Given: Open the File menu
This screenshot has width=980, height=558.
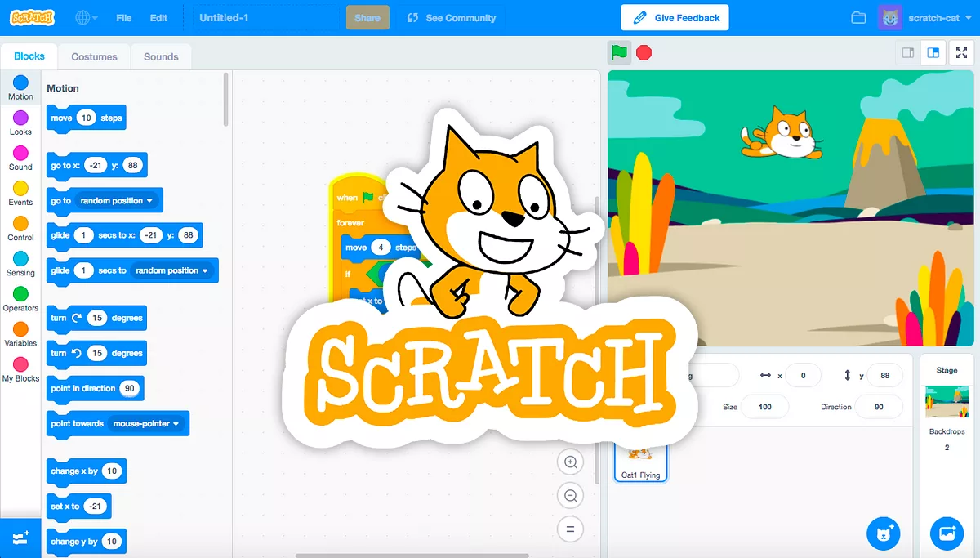Looking at the screenshot, I should point(124,18).
